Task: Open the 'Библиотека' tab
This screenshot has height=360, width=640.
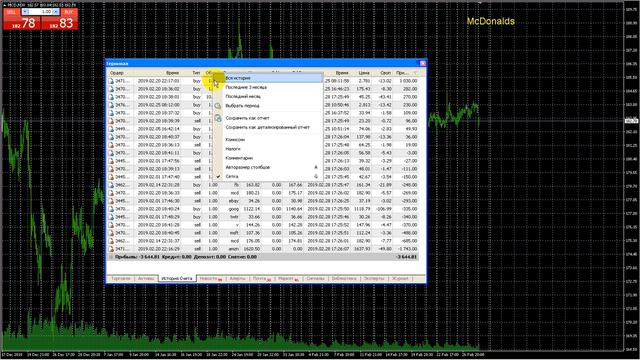Action: (x=344, y=278)
